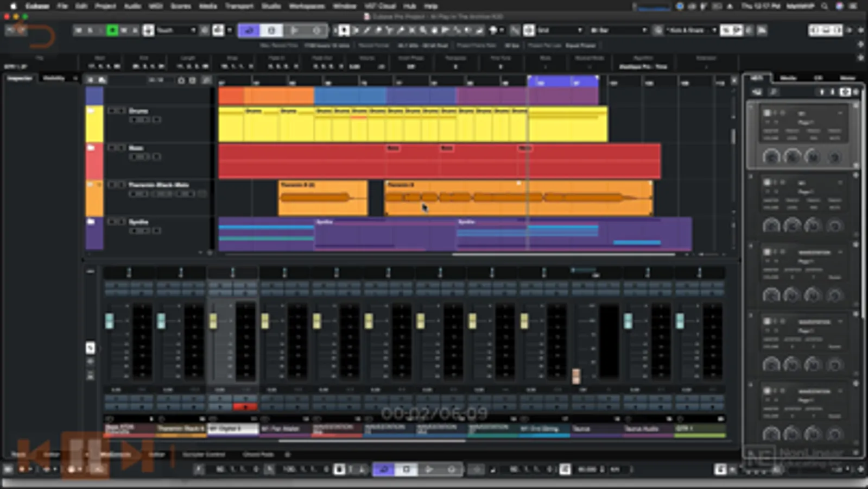
Task: Click the Bass track red color strip
Action: 94,161
